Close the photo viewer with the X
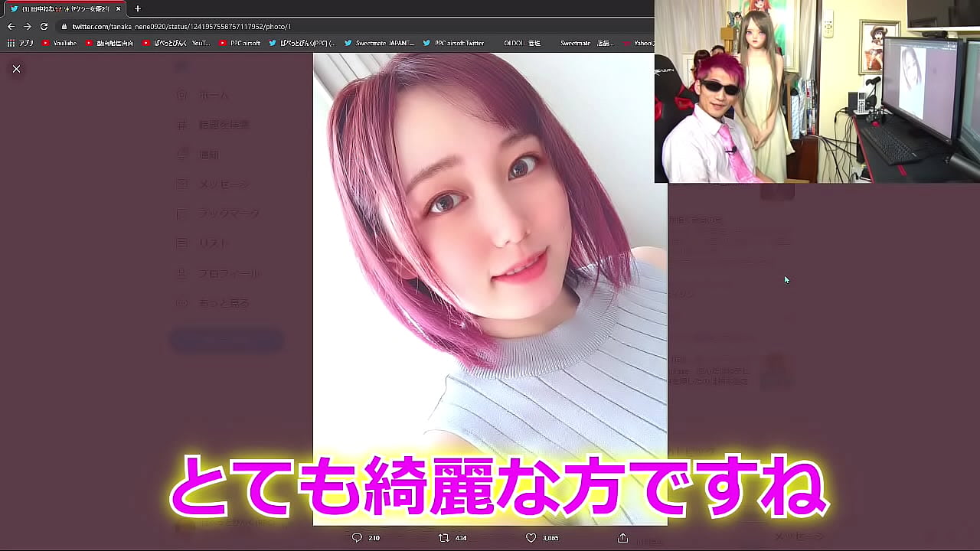This screenshot has height=551, width=980. [x=16, y=68]
